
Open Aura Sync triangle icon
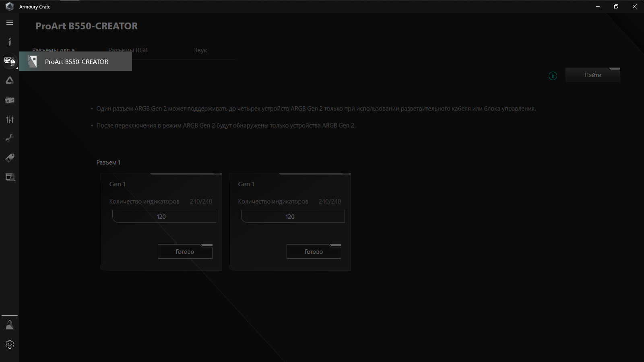point(10,80)
